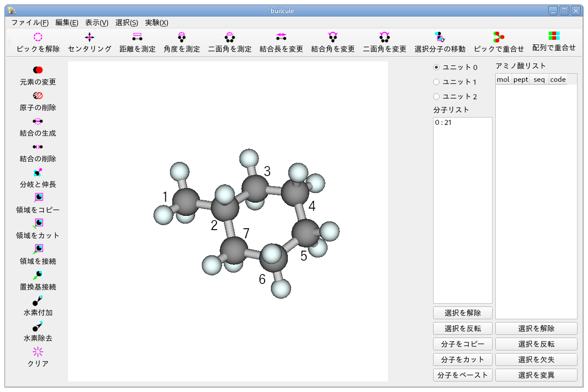Image resolution: width=588 pixels, height=392 pixels.
Task: Select the 元素の変更 change element tool
Action: click(x=38, y=70)
